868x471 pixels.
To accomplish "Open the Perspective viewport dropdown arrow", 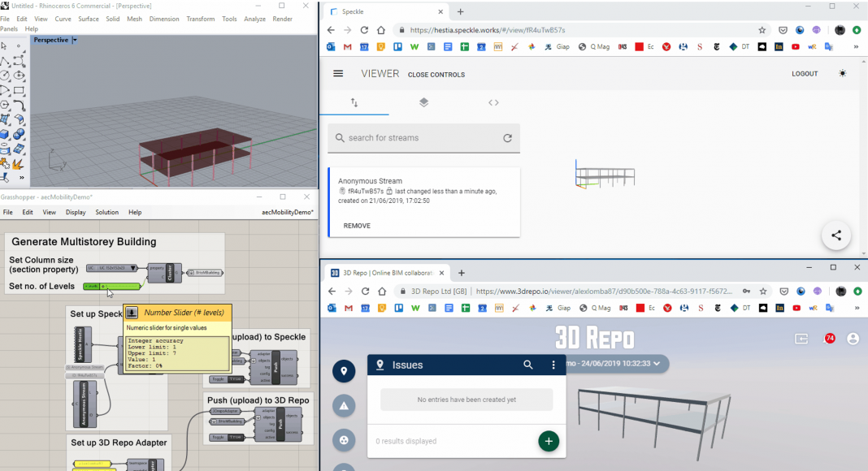I will [75, 40].
